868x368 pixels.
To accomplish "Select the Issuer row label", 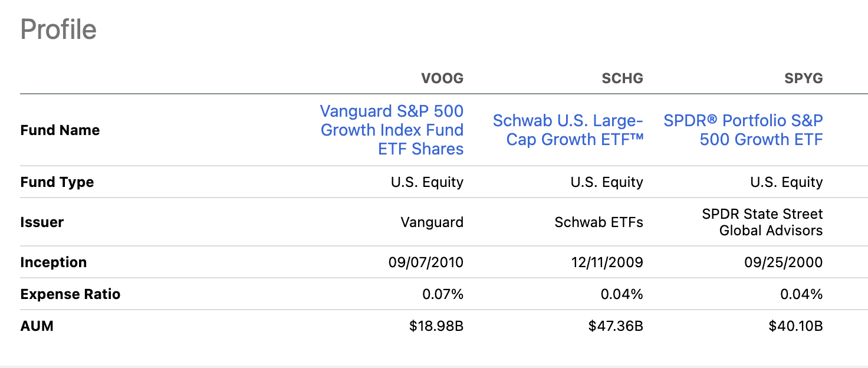I will coord(42,222).
